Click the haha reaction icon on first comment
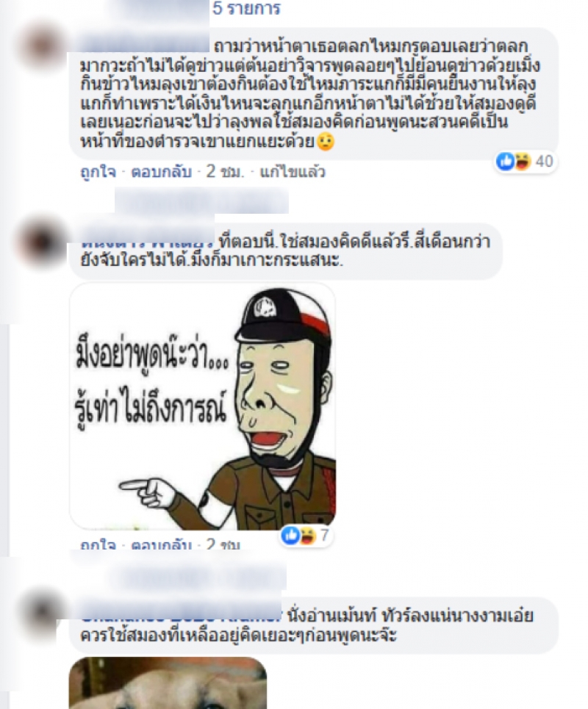588x709 pixels. [522, 162]
